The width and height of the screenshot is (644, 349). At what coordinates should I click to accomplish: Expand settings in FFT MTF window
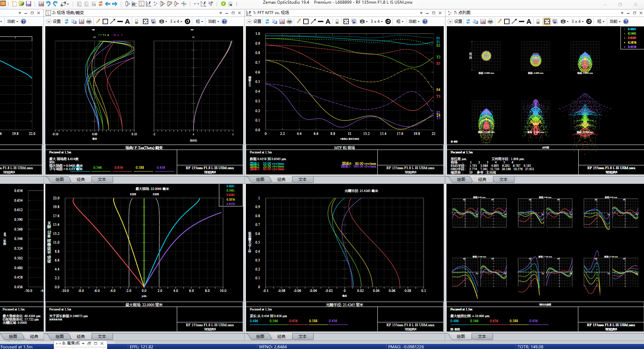pos(249,21)
